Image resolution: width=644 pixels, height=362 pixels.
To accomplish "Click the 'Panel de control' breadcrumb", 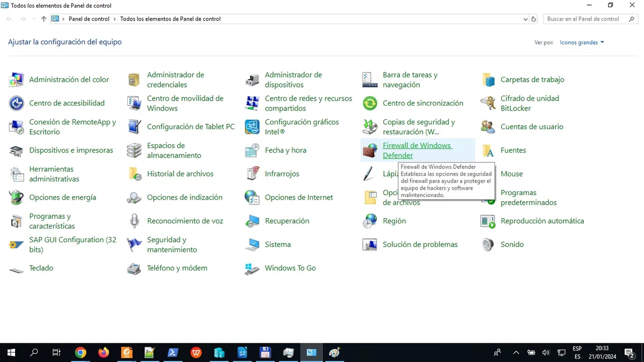I will 89,19.
